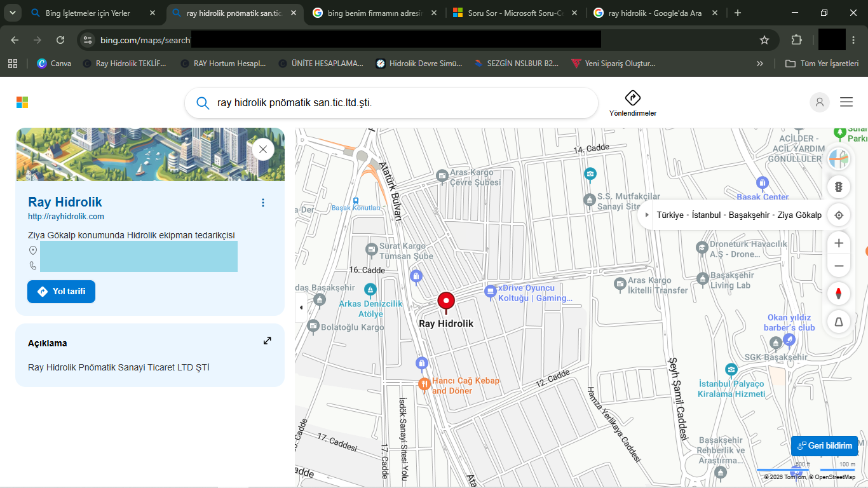Zoom out on the map
The height and width of the screenshot is (488, 868).
[x=839, y=266]
